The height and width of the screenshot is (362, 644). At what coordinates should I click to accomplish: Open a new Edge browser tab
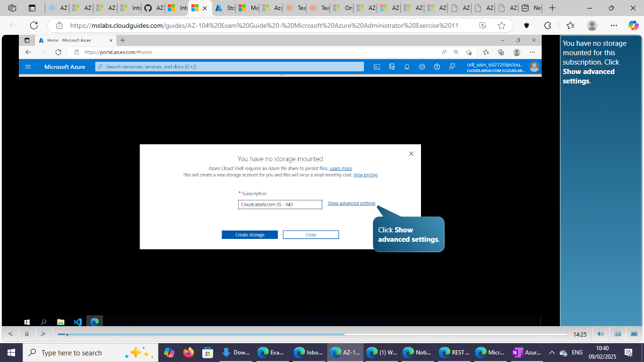point(552,8)
